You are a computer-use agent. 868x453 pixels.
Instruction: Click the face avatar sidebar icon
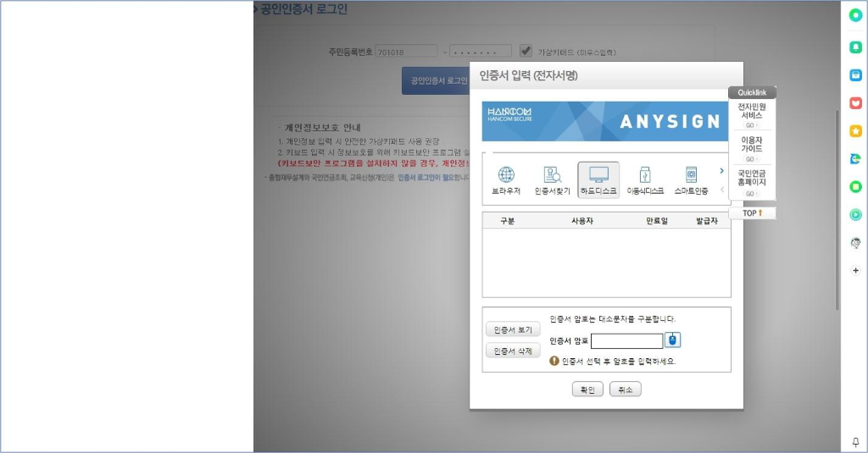855,242
